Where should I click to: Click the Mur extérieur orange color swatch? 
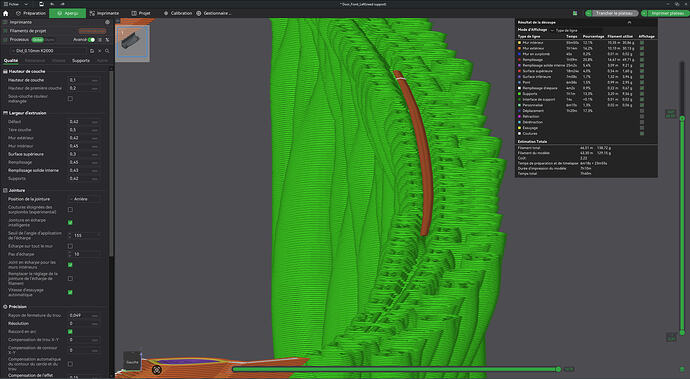tap(519, 48)
